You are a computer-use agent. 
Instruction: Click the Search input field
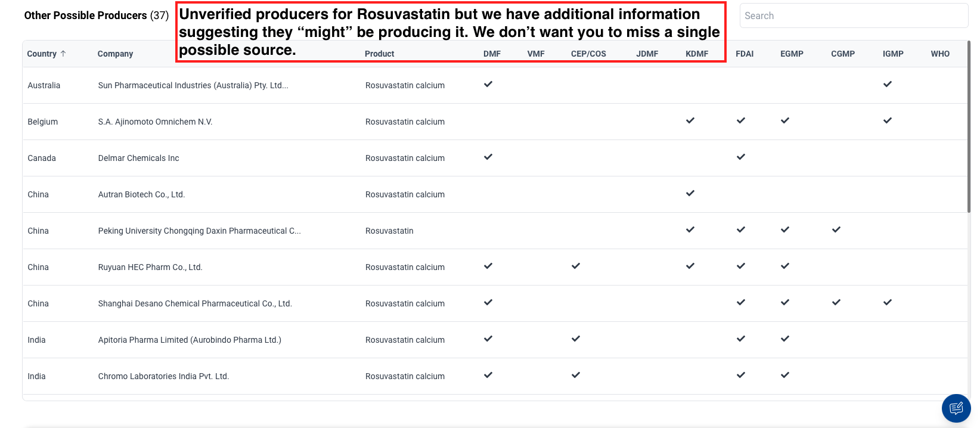tap(854, 16)
